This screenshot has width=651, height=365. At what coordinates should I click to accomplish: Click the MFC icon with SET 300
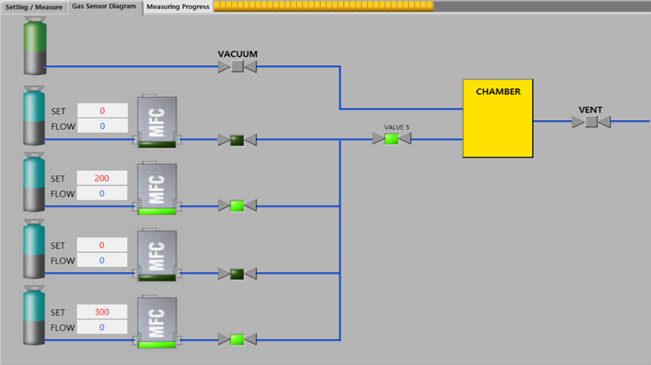click(157, 322)
